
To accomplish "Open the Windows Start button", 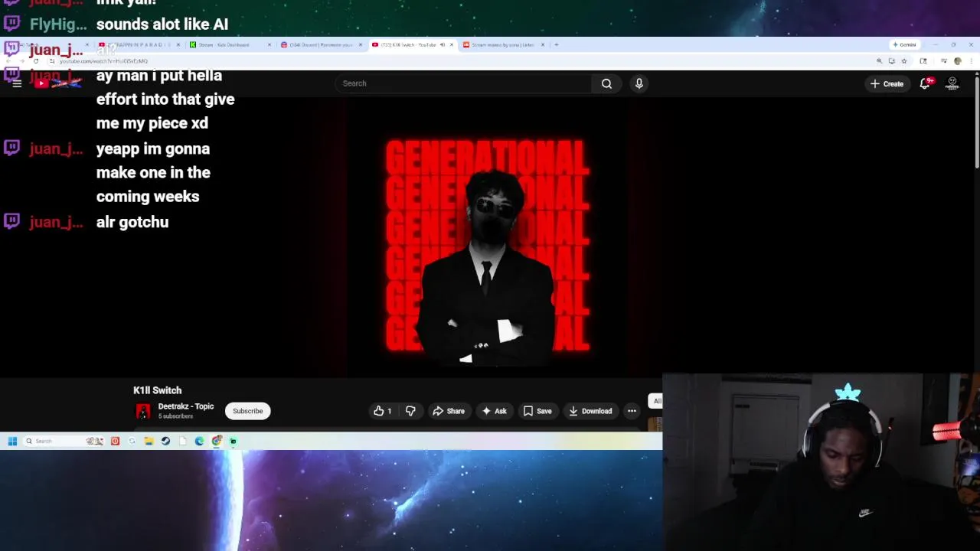I will [x=12, y=441].
